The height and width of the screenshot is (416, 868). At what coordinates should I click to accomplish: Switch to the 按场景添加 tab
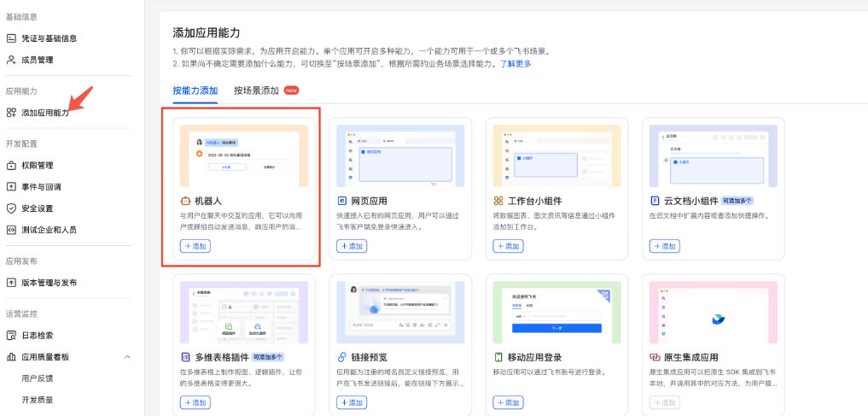click(256, 91)
